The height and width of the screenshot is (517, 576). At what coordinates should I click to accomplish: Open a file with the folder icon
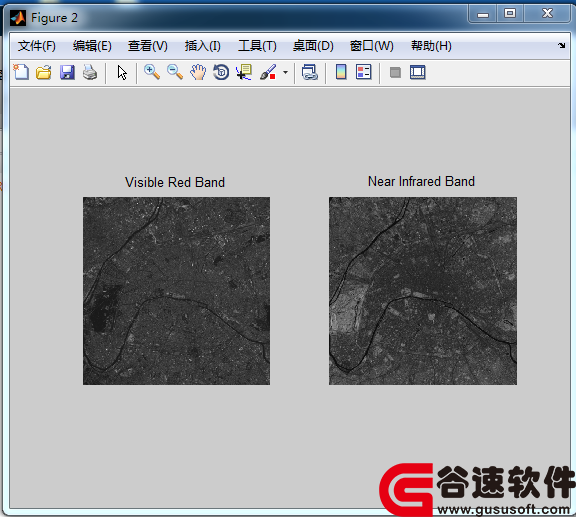(44, 72)
